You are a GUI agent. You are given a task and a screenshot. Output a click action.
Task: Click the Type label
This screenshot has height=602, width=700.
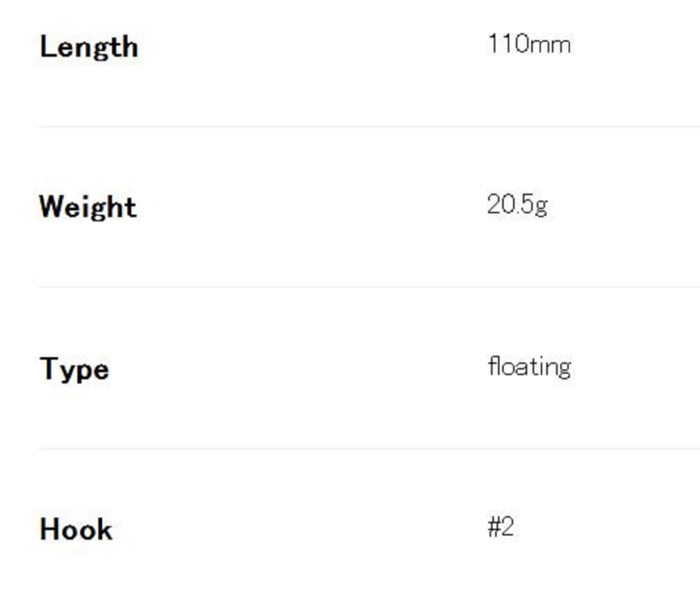tap(74, 369)
